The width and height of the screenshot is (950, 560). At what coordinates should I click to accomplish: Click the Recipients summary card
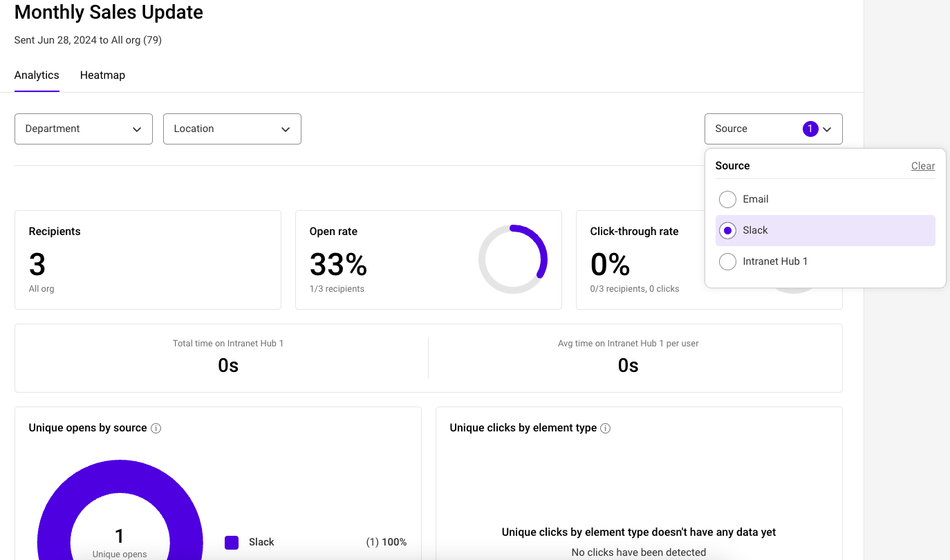pos(148,260)
